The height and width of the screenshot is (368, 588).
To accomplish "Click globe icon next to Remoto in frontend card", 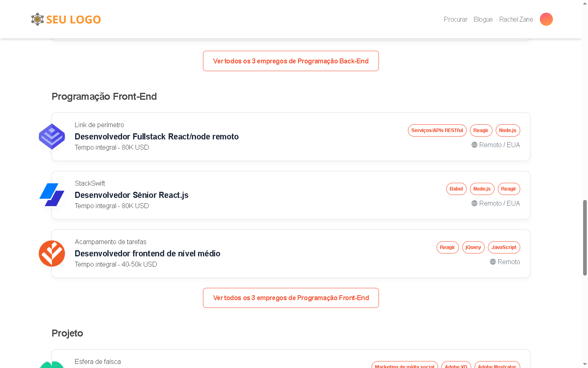I will [x=492, y=262].
